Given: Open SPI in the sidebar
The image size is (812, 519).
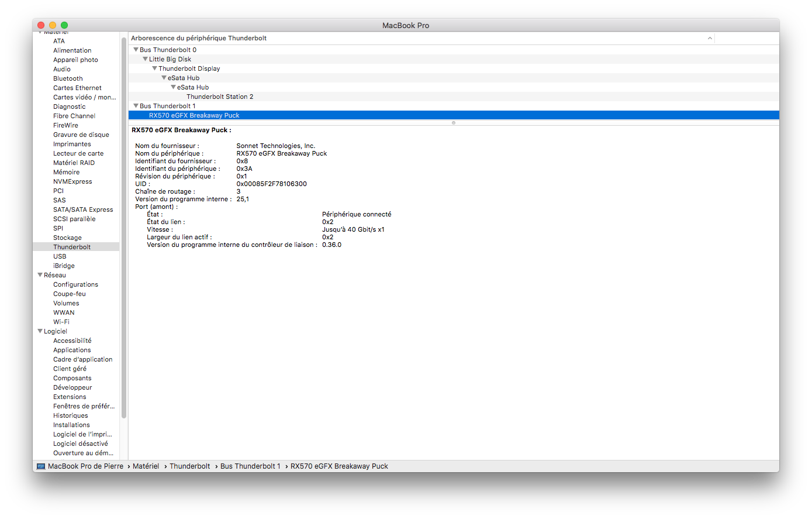Looking at the screenshot, I should pos(58,228).
